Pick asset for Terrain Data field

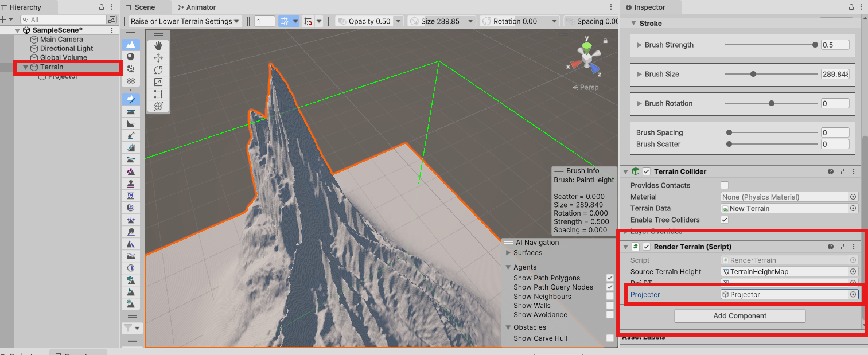point(853,208)
